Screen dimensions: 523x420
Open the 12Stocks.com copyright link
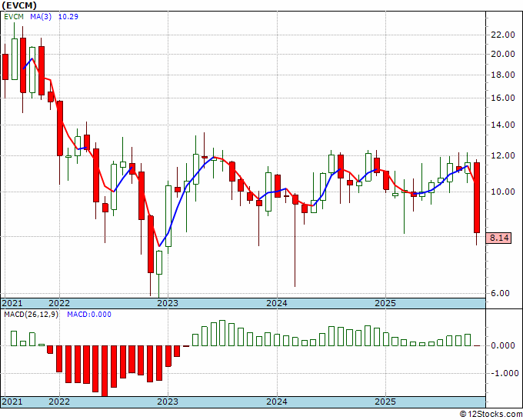(x=491, y=415)
